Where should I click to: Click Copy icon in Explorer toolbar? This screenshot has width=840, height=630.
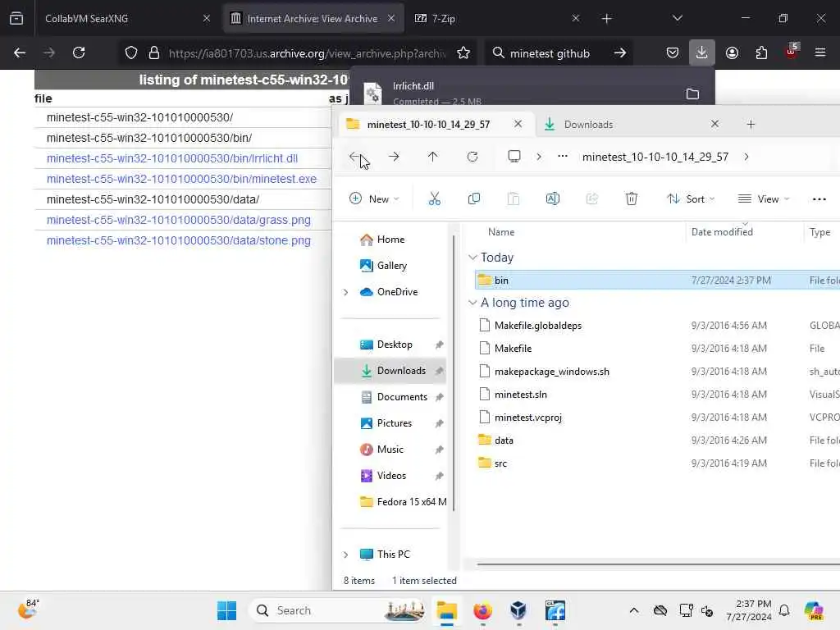pos(473,199)
